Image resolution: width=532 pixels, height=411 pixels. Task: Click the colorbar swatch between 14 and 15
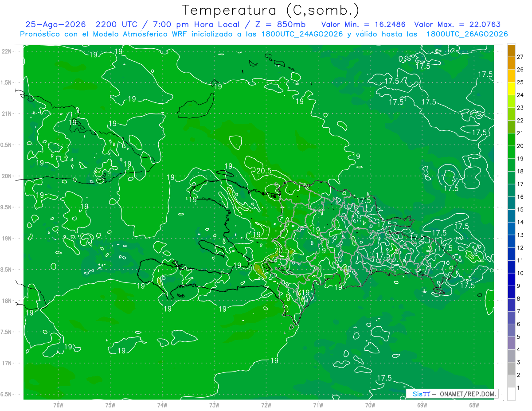(511, 216)
